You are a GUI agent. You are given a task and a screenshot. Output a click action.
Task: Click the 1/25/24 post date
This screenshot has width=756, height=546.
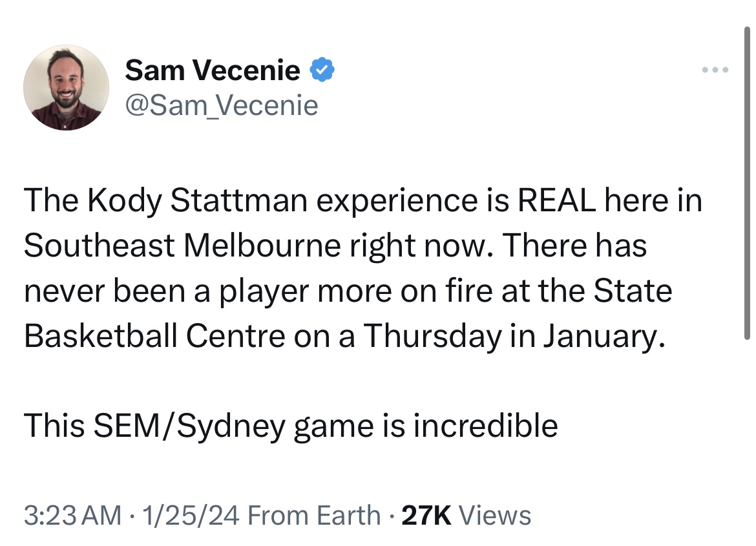185,515
